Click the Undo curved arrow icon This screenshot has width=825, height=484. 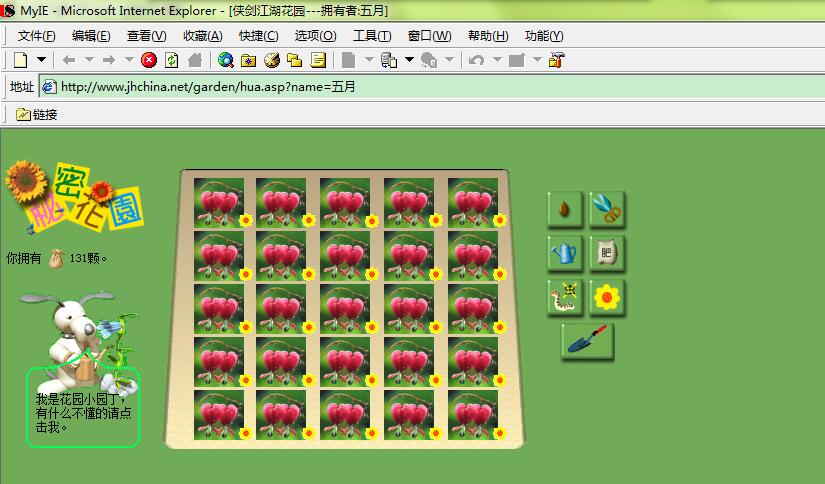click(477, 60)
